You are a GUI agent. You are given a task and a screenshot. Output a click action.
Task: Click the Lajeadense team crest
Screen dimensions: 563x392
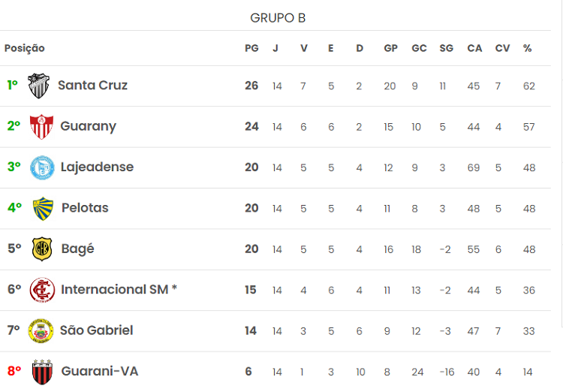[x=41, y=167]
